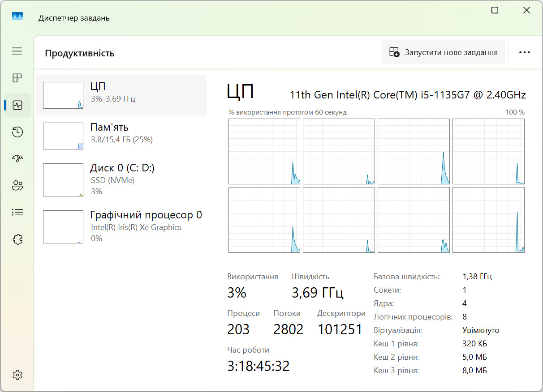This screenshot has height=392, width=543.
Task: Select the Performance page icon
Action: tap(17, 105)
